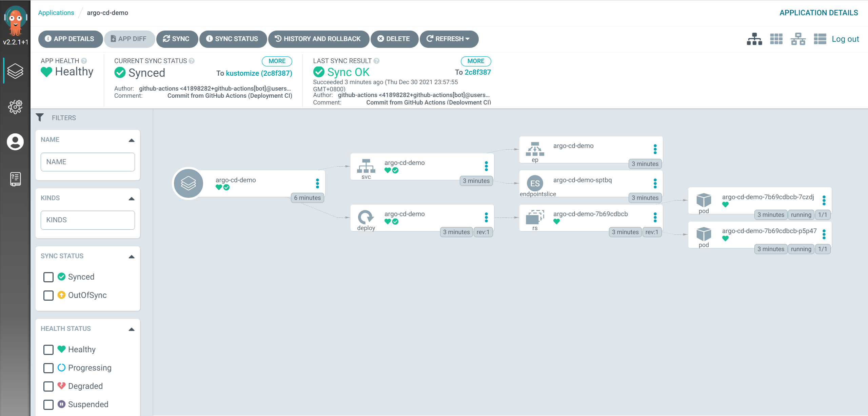The image size is (868, 416).
Task: Switch to network view icon
Action: coord(798,39)
